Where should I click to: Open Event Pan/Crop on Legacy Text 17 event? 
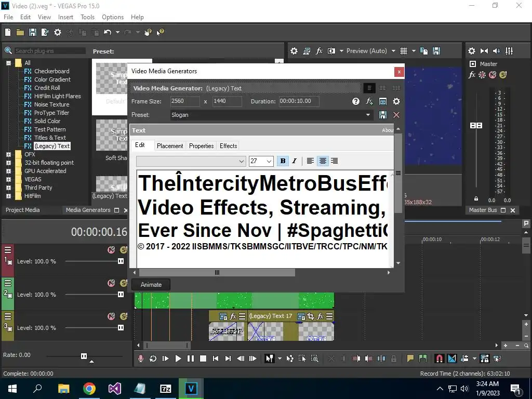click(x=311, y=316)
